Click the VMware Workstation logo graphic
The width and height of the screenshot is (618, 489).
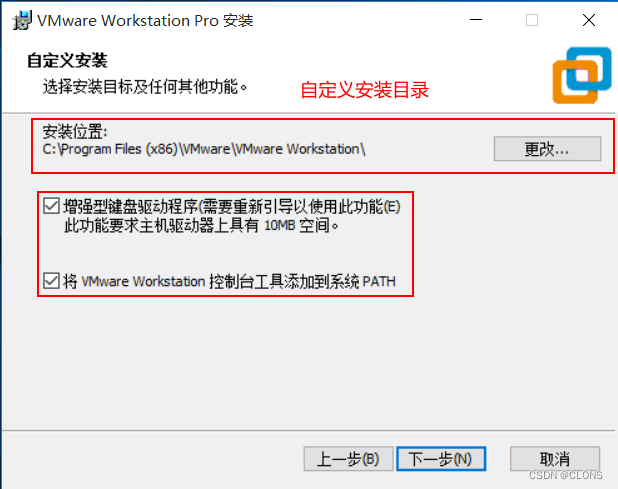[x=582, y=75]
